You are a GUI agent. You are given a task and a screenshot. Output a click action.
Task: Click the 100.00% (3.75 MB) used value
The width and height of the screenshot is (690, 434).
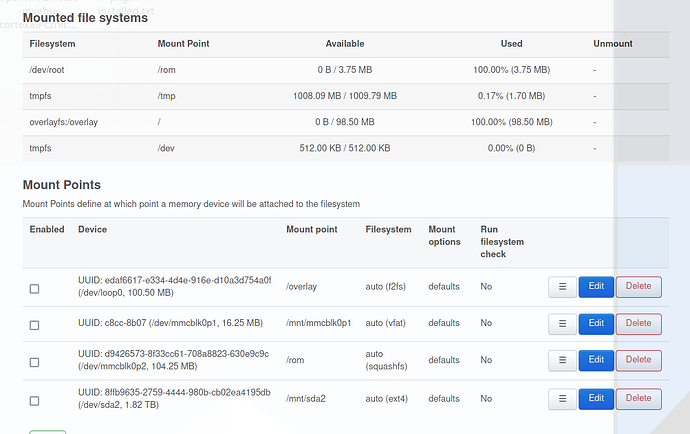(x=511, y=70)
